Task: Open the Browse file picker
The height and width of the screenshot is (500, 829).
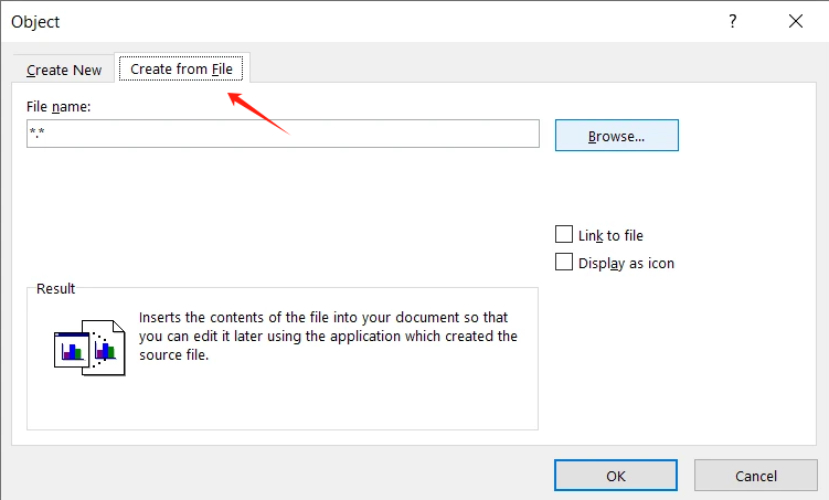Action: point(616,136)
